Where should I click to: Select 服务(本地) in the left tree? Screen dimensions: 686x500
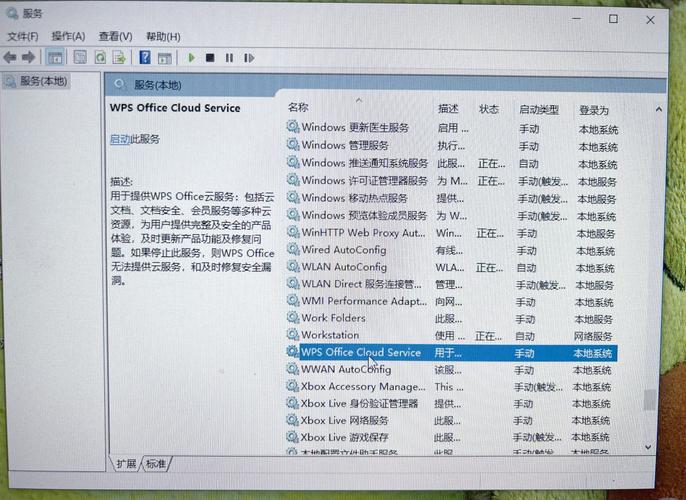click(x=43, y=81)
